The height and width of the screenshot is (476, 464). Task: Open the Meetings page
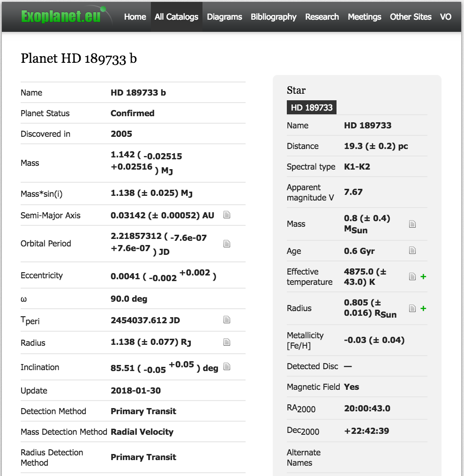[x=364, y=17]
